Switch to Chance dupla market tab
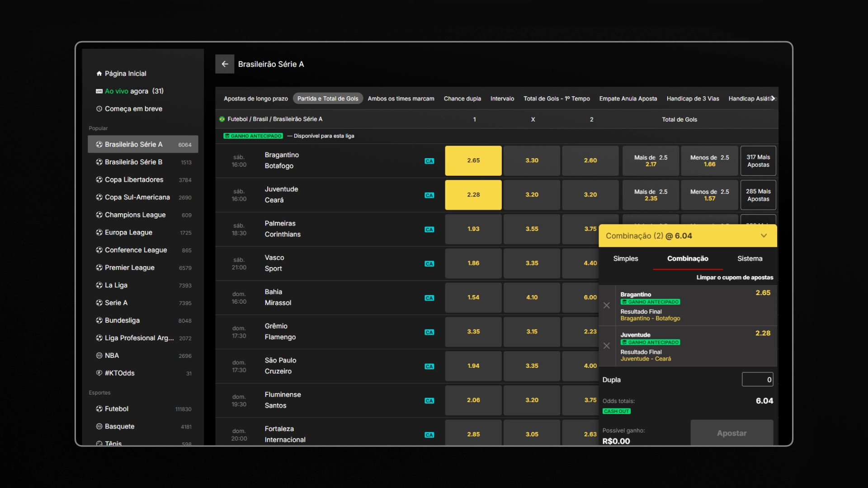 tap(462, 99)
